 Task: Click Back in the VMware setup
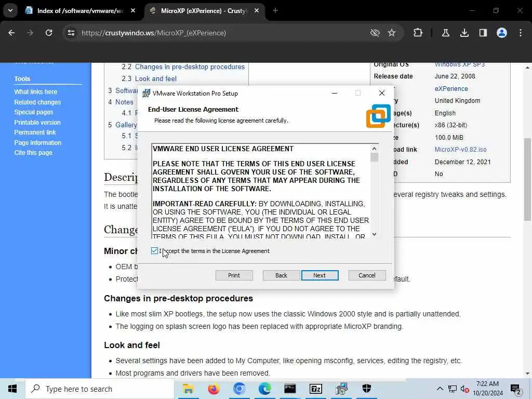pos(281,275)
